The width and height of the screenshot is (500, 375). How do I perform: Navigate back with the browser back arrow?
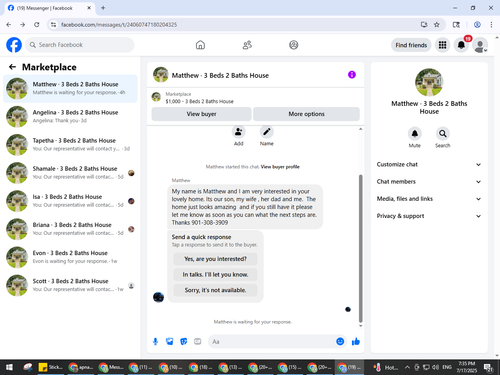(x=9, y=25)
